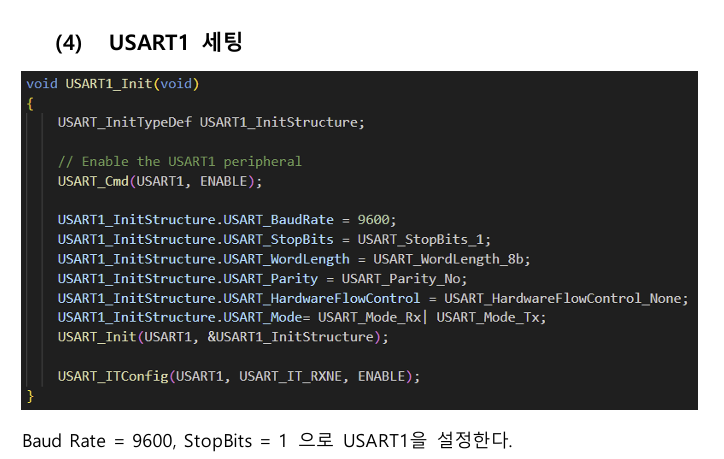This screenshot has height=459, width=724.
Task: Click the heading "(4) USART1 세팅"
Action: point(149,42)
